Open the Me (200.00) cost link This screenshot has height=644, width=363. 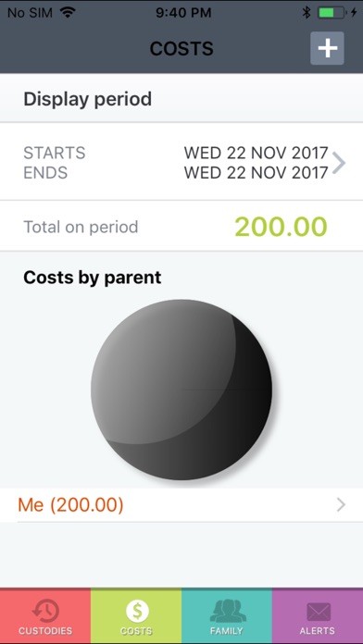tap(70, 505)
